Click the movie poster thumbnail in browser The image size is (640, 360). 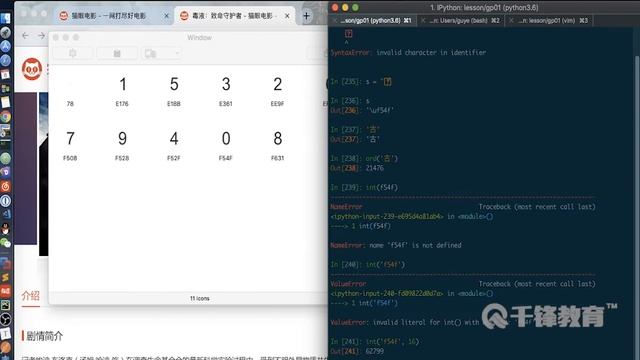[43, 174]
